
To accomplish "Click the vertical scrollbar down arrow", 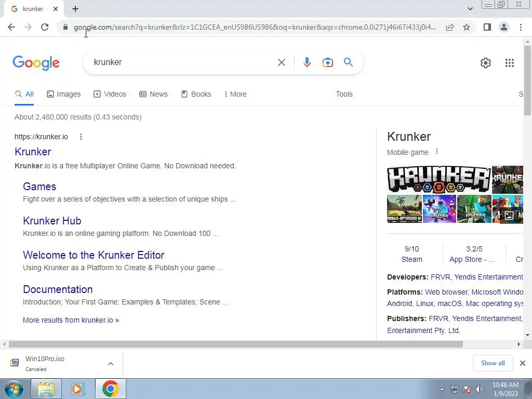I will [528, 335].
